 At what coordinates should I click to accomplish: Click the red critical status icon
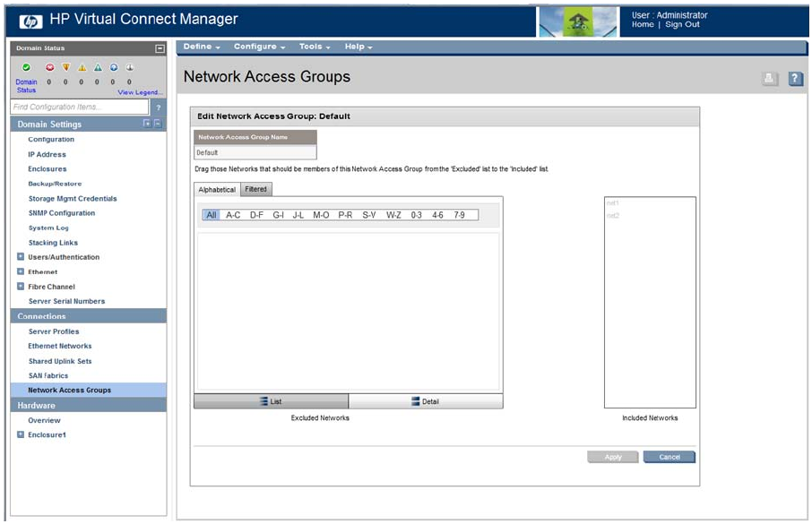pyautogui.click(x=49, y=67)
